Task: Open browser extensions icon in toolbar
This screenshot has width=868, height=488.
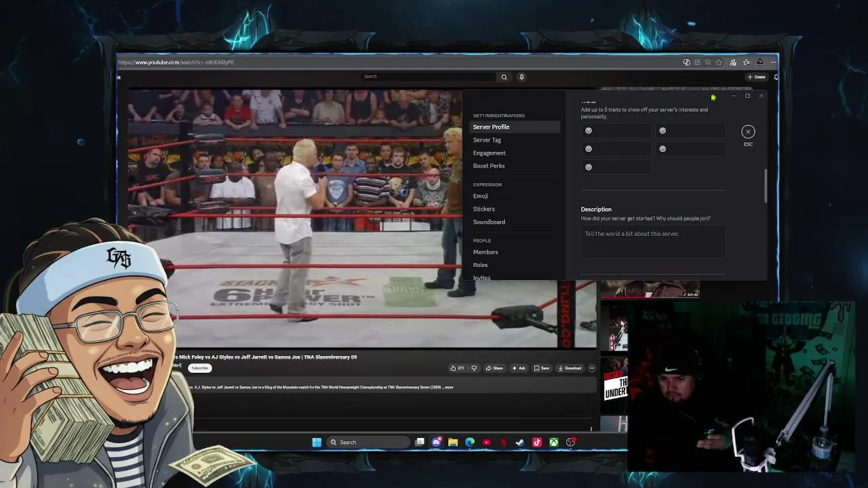Action: pos(733,62)
